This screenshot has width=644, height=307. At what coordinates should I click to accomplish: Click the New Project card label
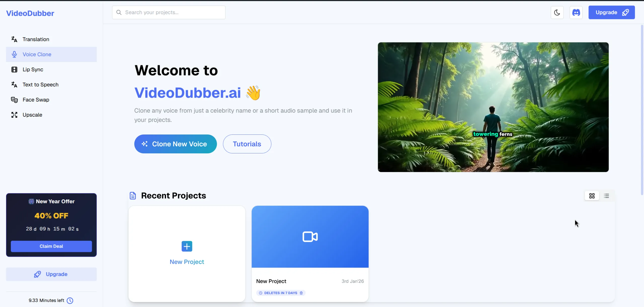pyautogui.click(x=187, y=262)
